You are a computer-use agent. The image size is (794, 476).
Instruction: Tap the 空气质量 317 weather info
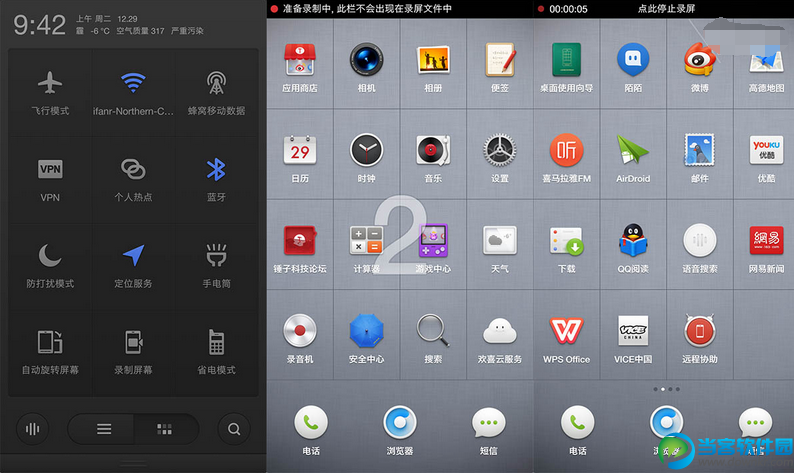click(140, 31)
